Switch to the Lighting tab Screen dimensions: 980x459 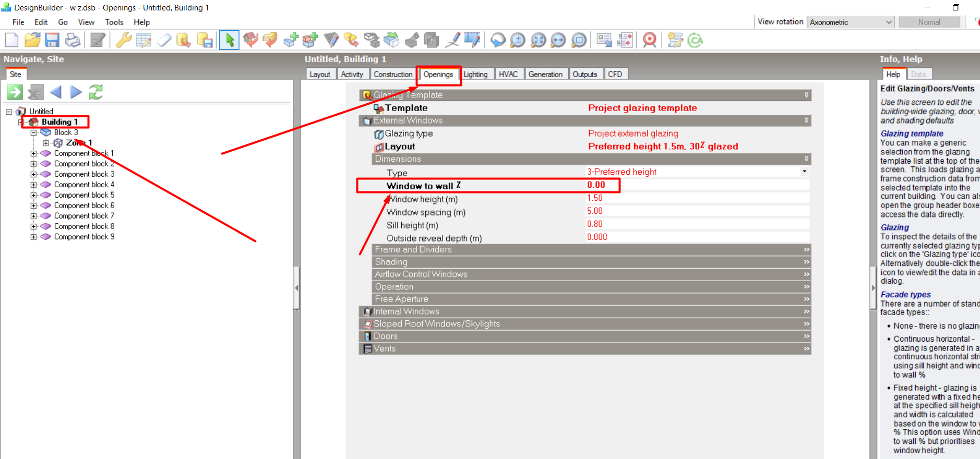click(475, 74)
